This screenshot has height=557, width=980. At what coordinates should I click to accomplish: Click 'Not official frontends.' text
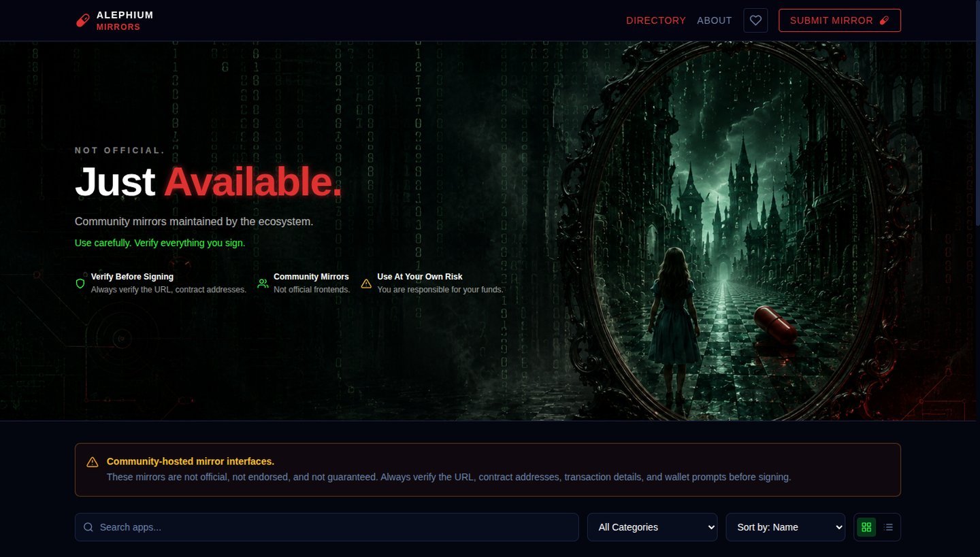312,289
